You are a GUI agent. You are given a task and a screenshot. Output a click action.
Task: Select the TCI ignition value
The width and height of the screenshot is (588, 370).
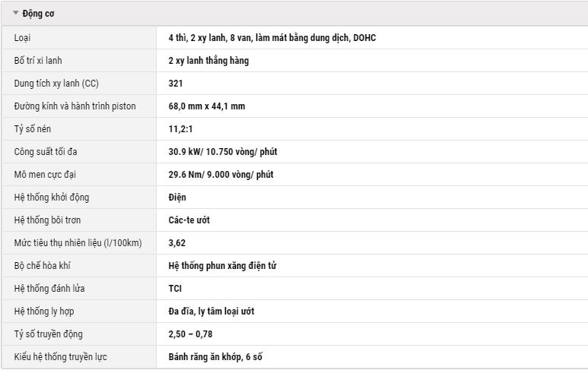pos(175,289)
